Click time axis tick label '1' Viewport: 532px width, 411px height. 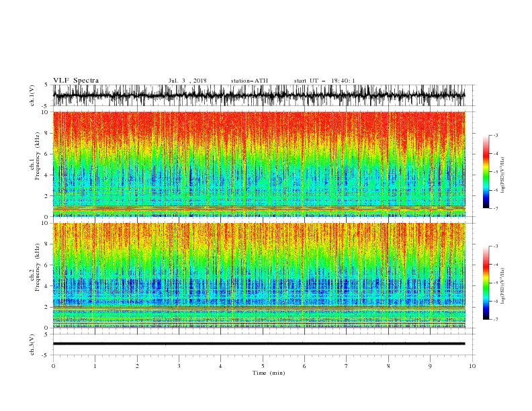(x=95, y=366)
